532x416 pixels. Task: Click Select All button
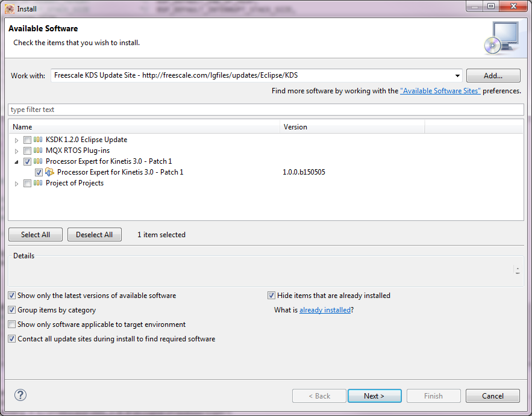pyautogui.click(x=36, y=235)
